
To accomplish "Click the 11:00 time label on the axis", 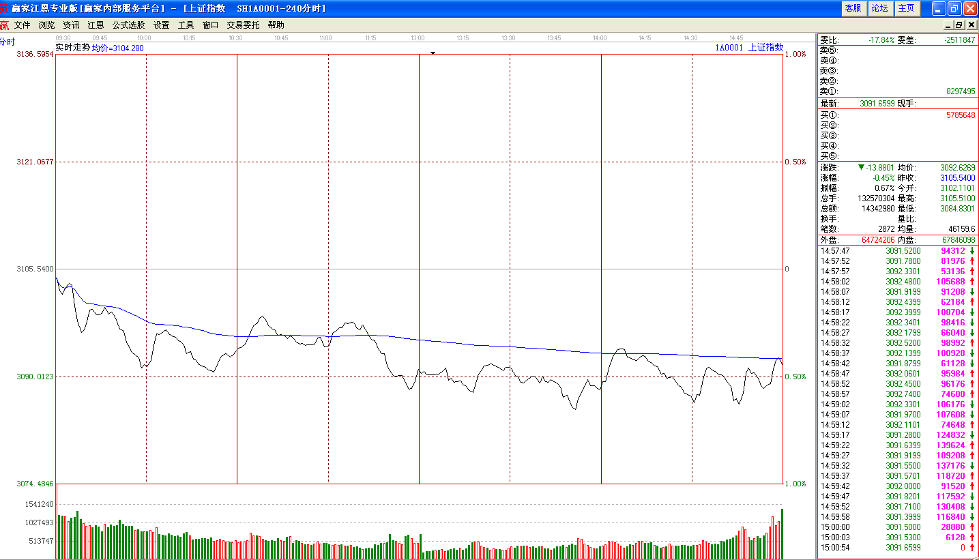I will point(325,38).
